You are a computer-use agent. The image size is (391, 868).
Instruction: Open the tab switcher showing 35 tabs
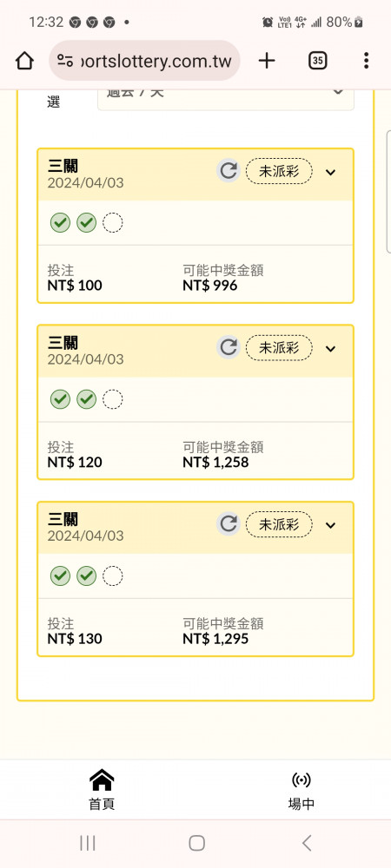point(317,61)
